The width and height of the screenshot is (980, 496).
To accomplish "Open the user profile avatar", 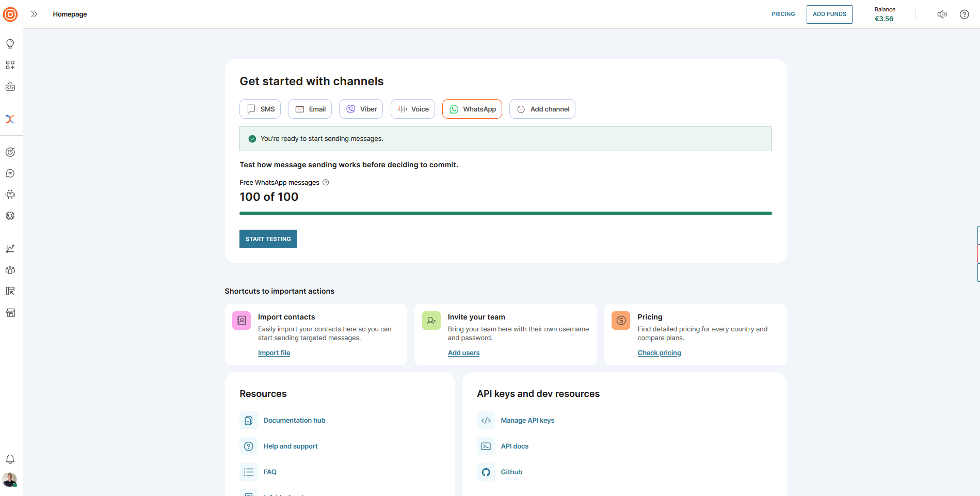I will click(x=10, y=479).
